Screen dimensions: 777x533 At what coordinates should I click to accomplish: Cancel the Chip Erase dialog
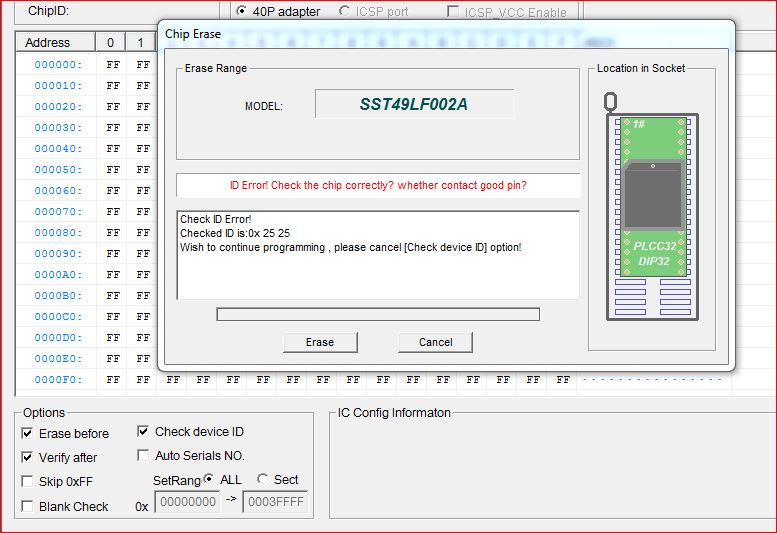tap(435, 342)
